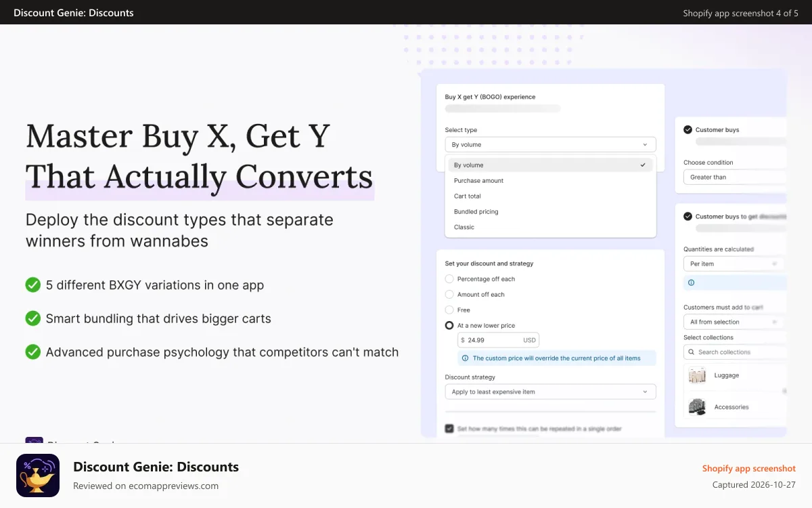Image resolution: width=812 pixels, height=508 pixels.
Task: Choose Purchase amount from the type list
Action: pos(550,181)
